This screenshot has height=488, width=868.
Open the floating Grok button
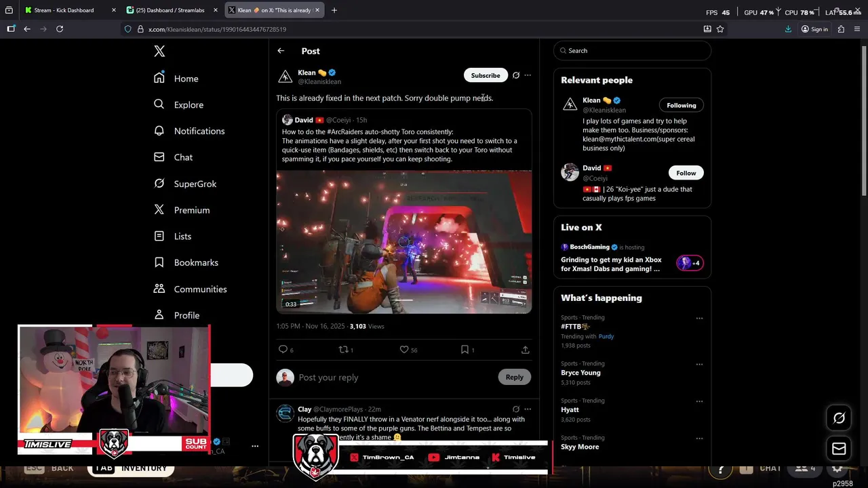839,418
